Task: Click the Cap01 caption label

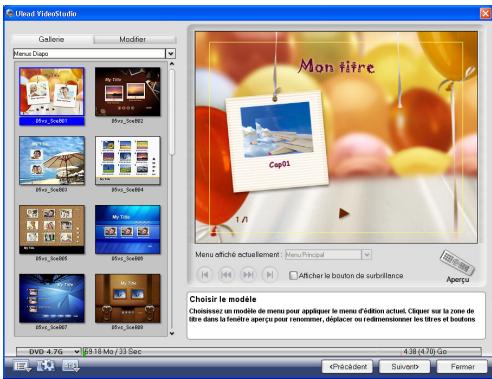Action: pyautogui.click(x=279, y=164)
